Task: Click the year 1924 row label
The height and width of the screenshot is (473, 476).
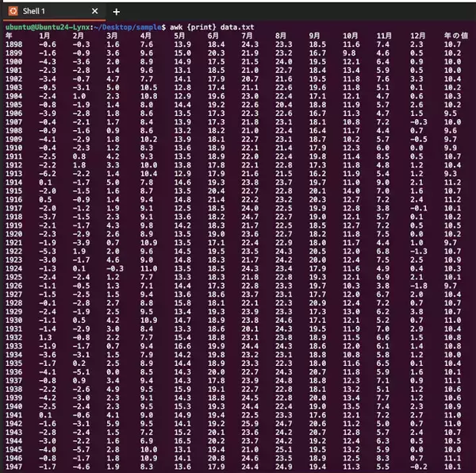Action: point(14,268)
